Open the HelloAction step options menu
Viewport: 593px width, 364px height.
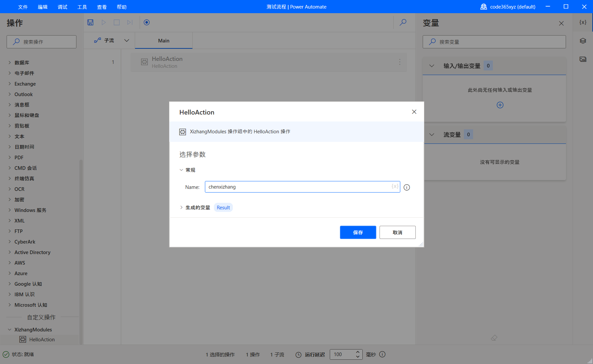(400, 62)
